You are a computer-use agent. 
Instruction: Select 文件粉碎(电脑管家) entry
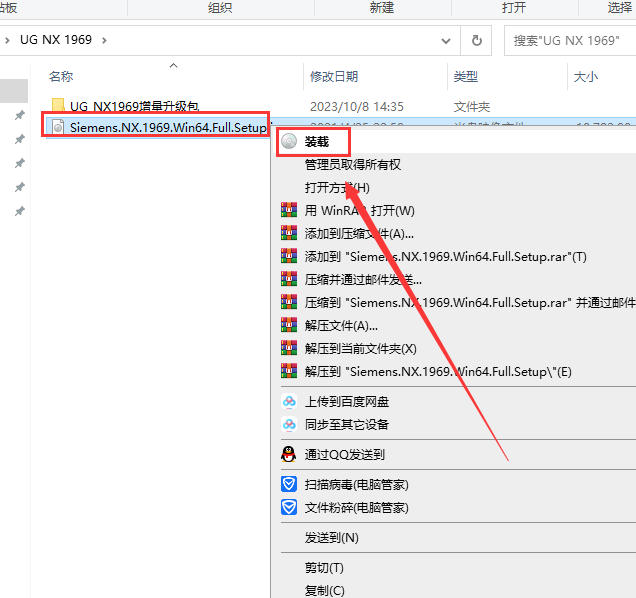[x=357, y=508]
